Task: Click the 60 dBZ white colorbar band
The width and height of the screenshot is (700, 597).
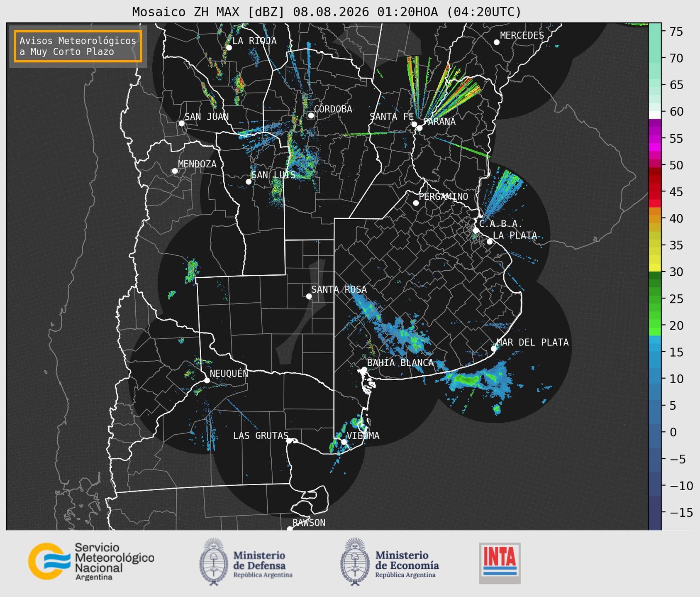Action: pos(655,115)
